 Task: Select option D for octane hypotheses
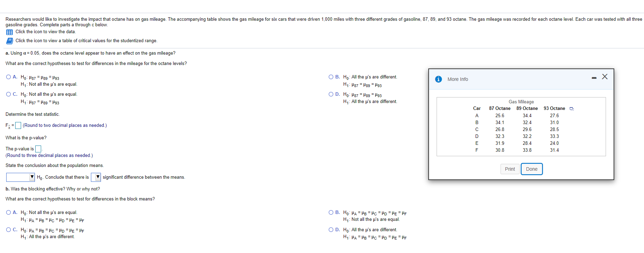click(x=331, y=94)
